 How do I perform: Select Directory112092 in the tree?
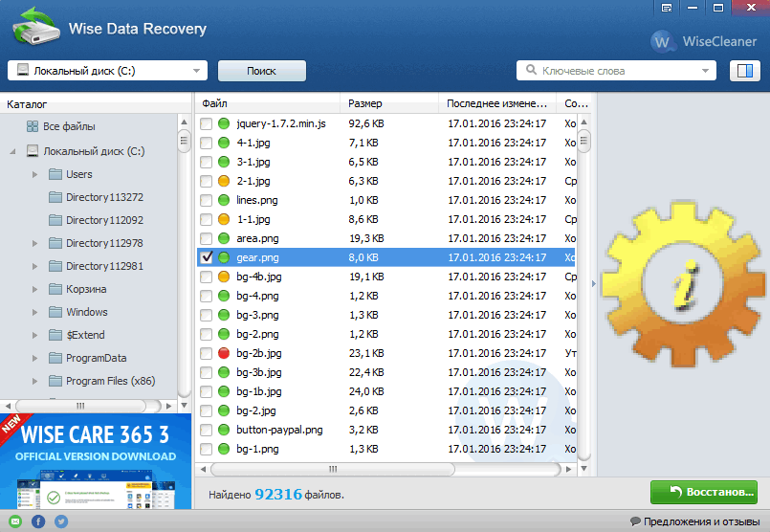click(x=104, y=220)
